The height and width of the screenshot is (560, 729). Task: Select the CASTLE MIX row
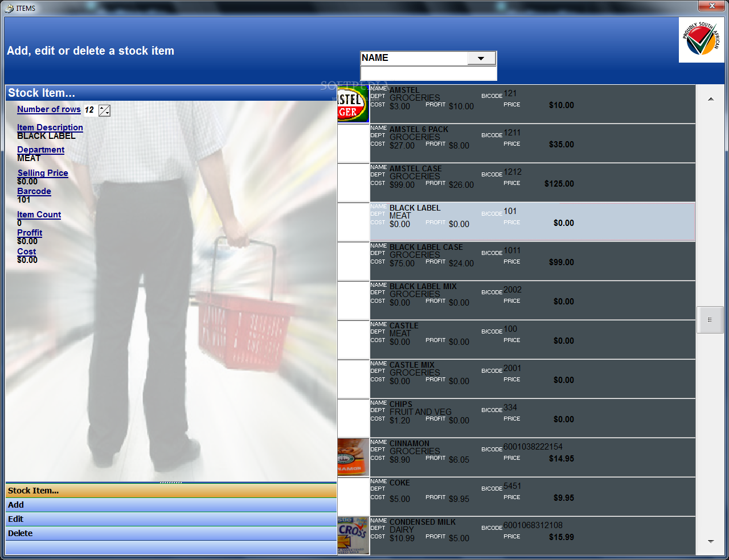533,379
